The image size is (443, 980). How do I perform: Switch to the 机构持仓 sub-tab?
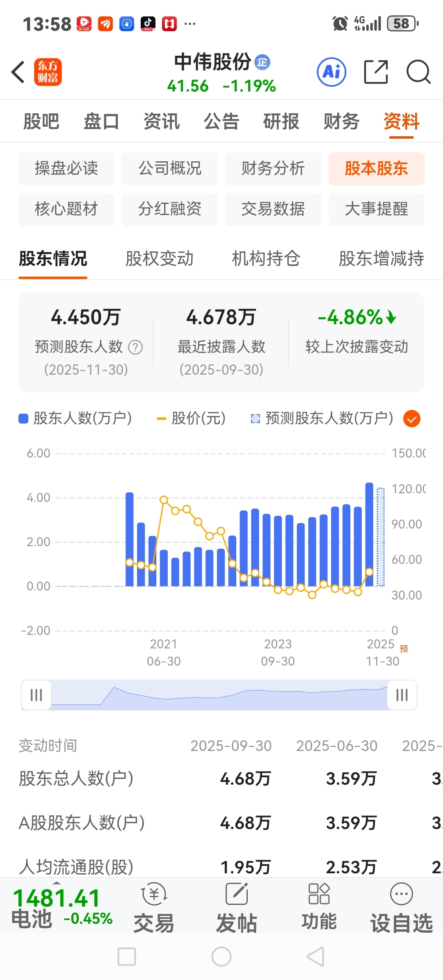[266, 259]
